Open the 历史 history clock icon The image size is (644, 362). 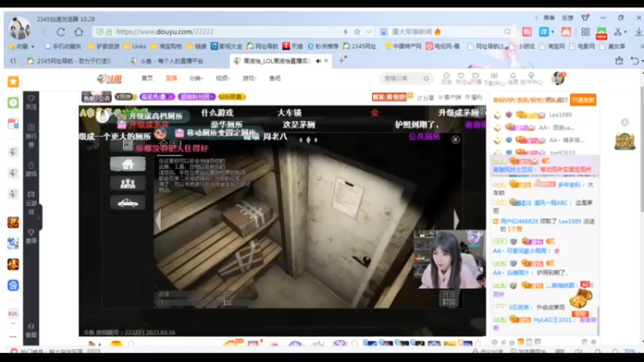pos(447,78)
